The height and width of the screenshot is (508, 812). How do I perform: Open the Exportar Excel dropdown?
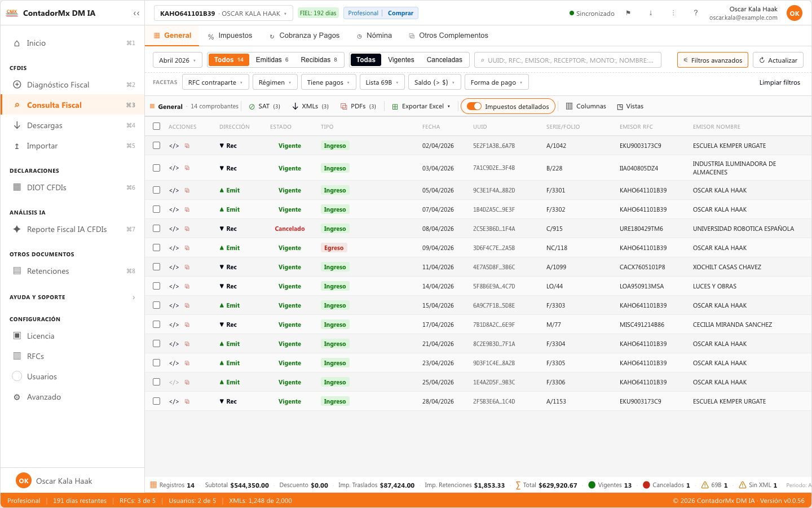pyautogui.click(x=421, y=106)
